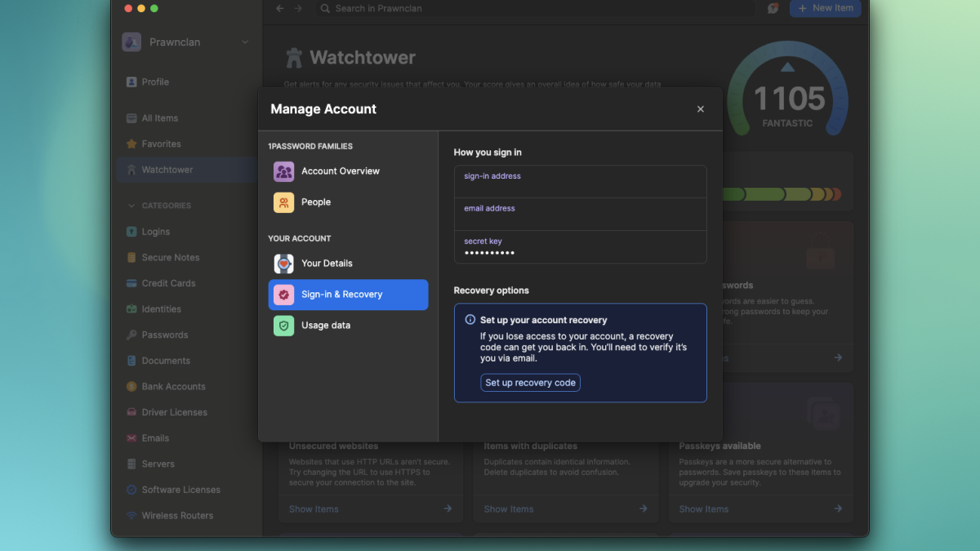Open the Profile item in sidebar

point(155,82)
